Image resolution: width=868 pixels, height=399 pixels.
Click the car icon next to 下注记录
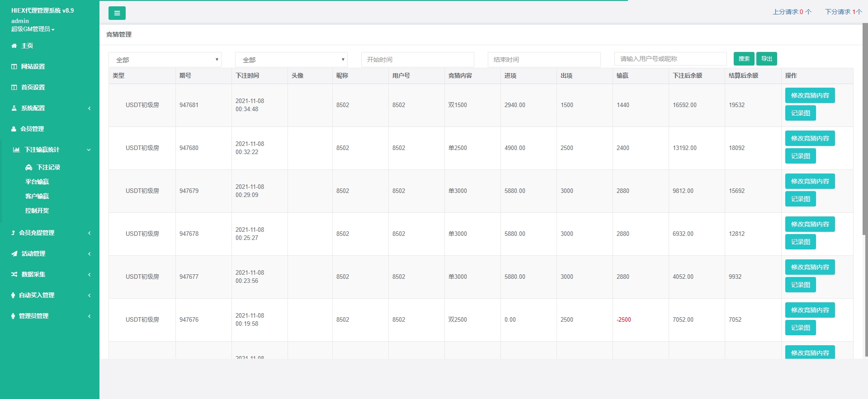(29, 167)
